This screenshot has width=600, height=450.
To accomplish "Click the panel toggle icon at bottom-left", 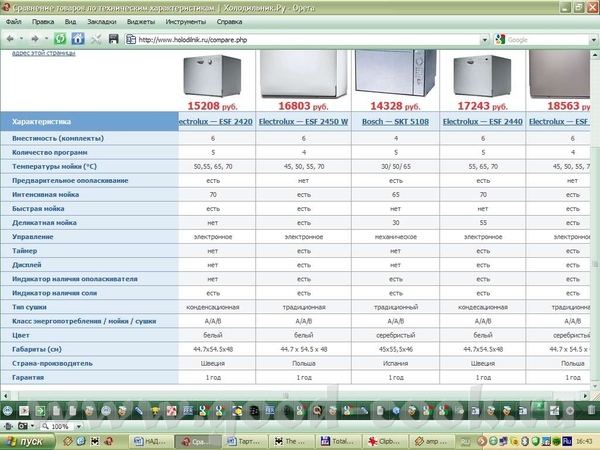I will click(x=8, y=426).
